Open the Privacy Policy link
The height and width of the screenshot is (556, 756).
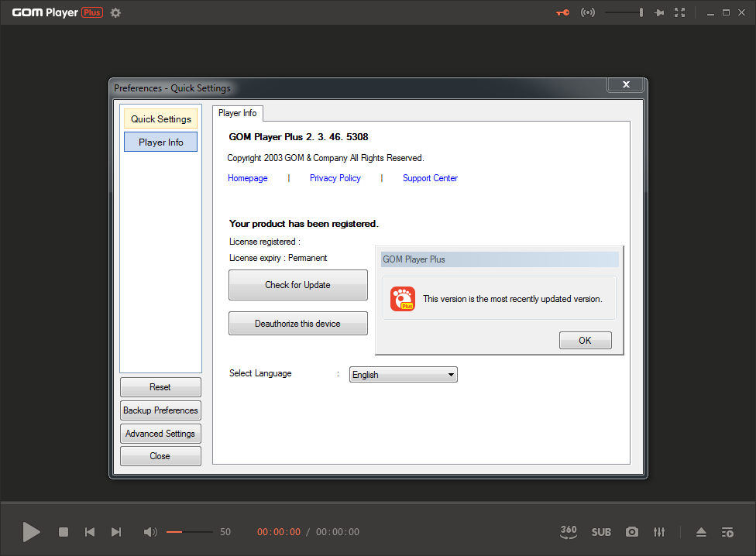click(335, 178)
